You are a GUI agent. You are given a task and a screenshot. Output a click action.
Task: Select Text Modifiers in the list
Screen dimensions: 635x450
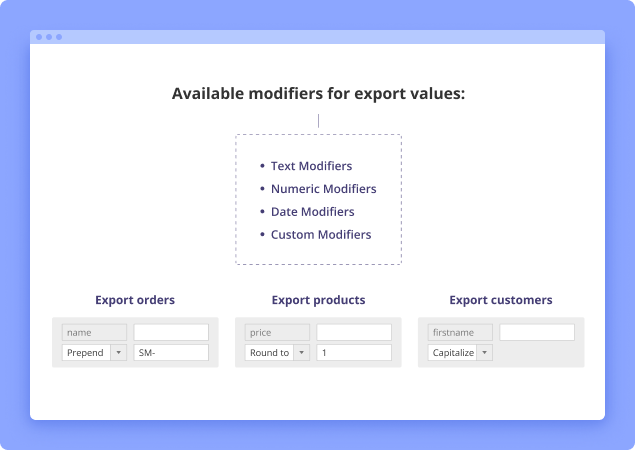tap(311, 166)
